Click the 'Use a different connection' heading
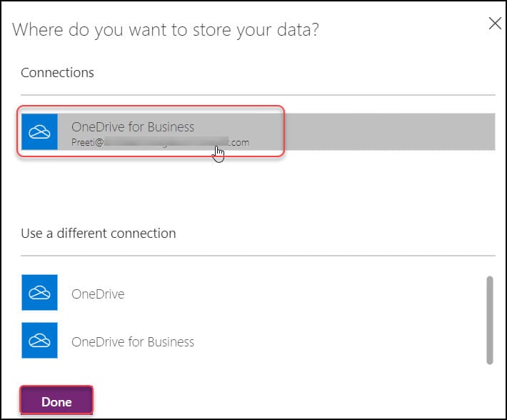The height and width of the screenshot is (420, 507). (99, 233)
